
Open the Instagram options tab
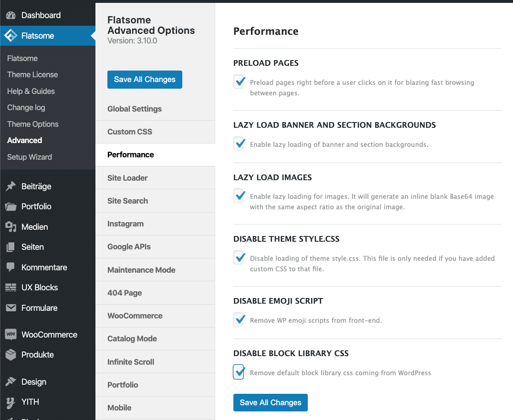(155, 224)
